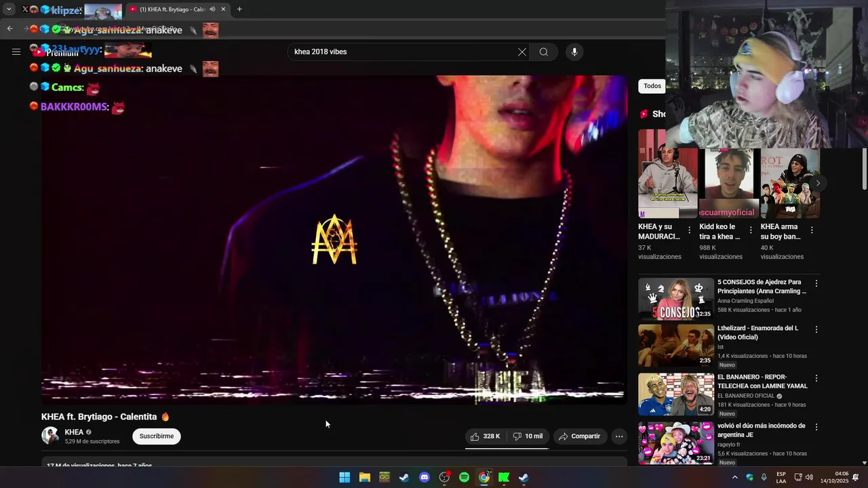The height and width of the screenshot is (488, 868).
Task: Click the magnifier search button
Action: pyautogui.click(x=544, y=52)
